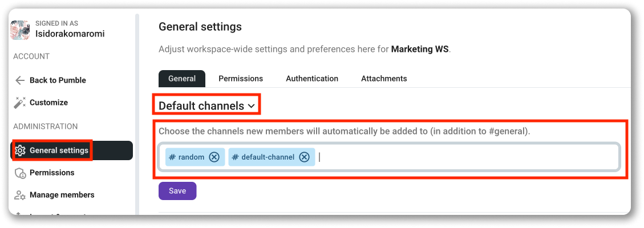644x228 pixels.
Task: Click the Default channels heading
Action: tap(201, 106)
